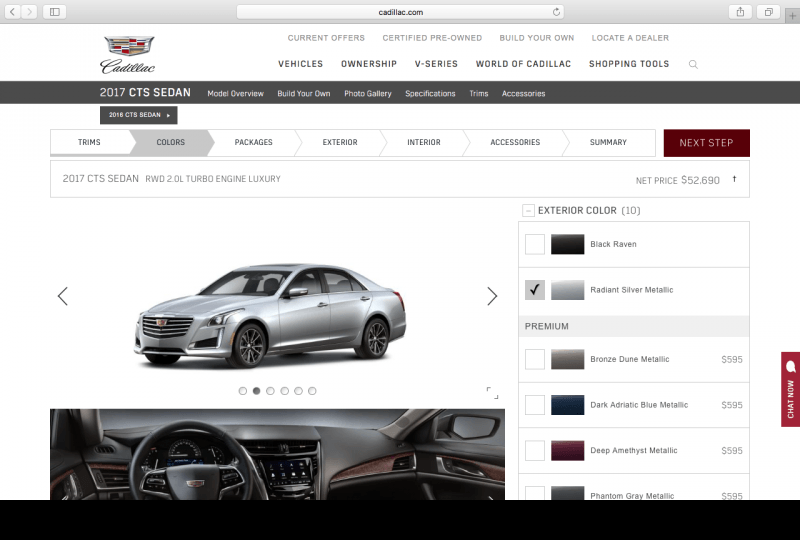Viewport: 800px width, 540px height.
Task: Select the sixth carousel dot
Action: coord(312,391)
